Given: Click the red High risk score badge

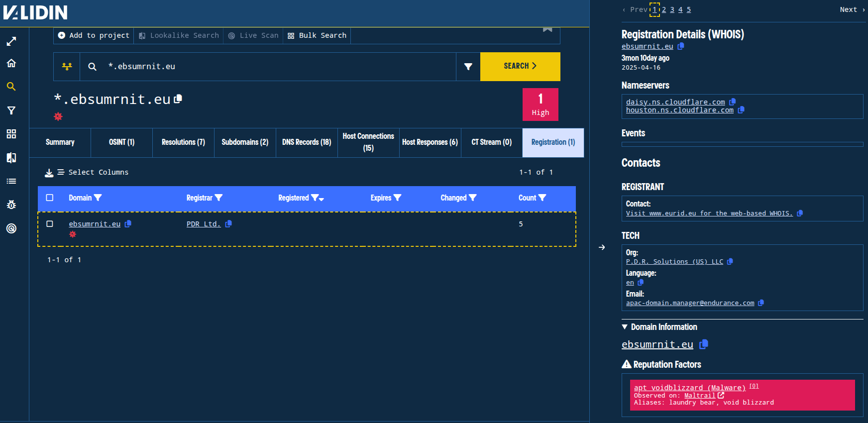Looking at the screenshot, I should coord(541,105).
